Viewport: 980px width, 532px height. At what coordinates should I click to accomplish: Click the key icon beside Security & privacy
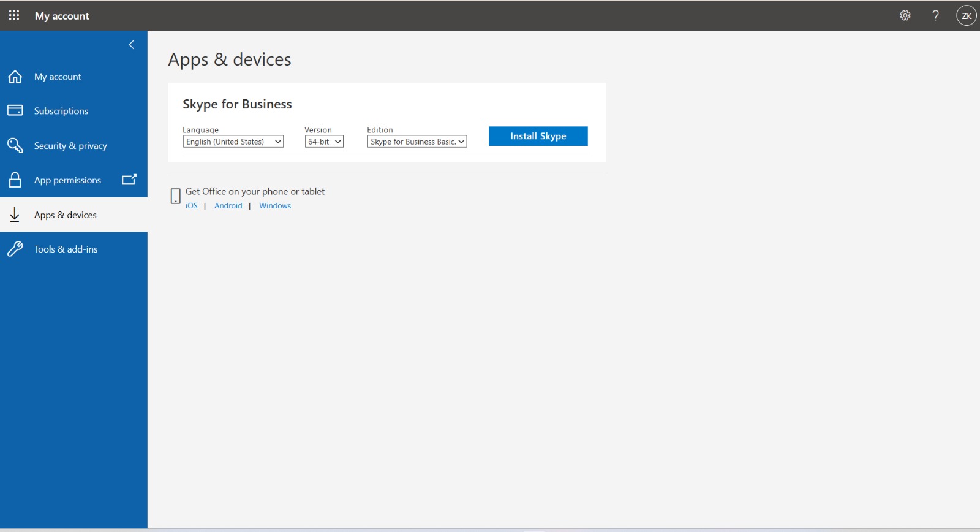click(x=15, y=145)
